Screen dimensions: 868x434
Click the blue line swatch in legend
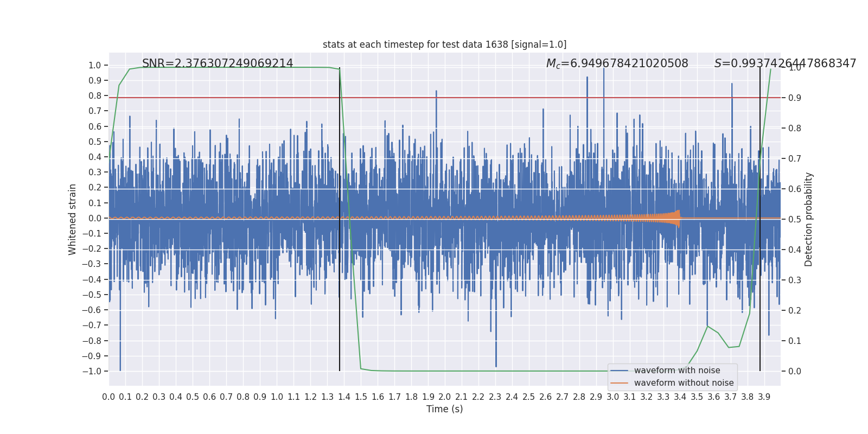pos(619,371)
